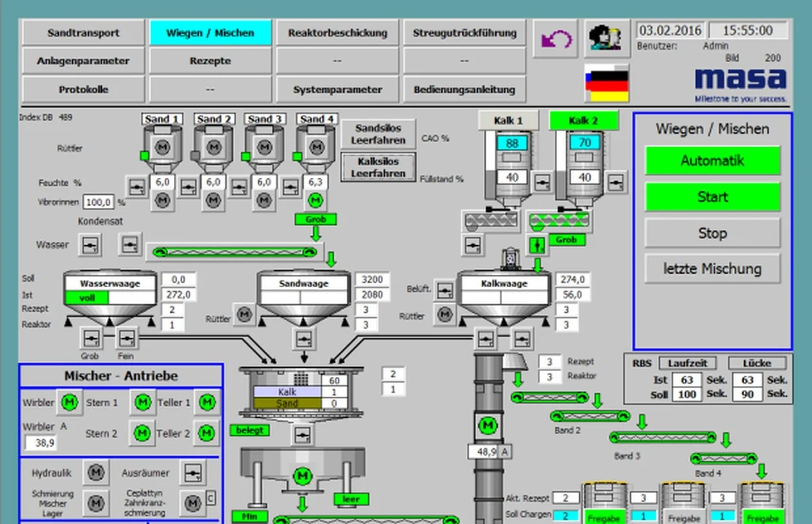
Task: Switch to the Reaktorbeschickung tab
Action: pyautogui.click(x=338, y=32)
